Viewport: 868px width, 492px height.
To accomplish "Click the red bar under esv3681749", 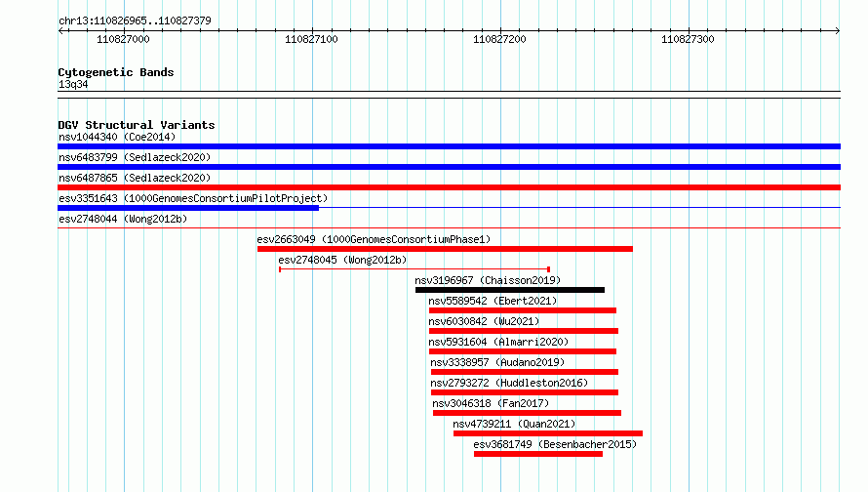I will coord(538,454).
